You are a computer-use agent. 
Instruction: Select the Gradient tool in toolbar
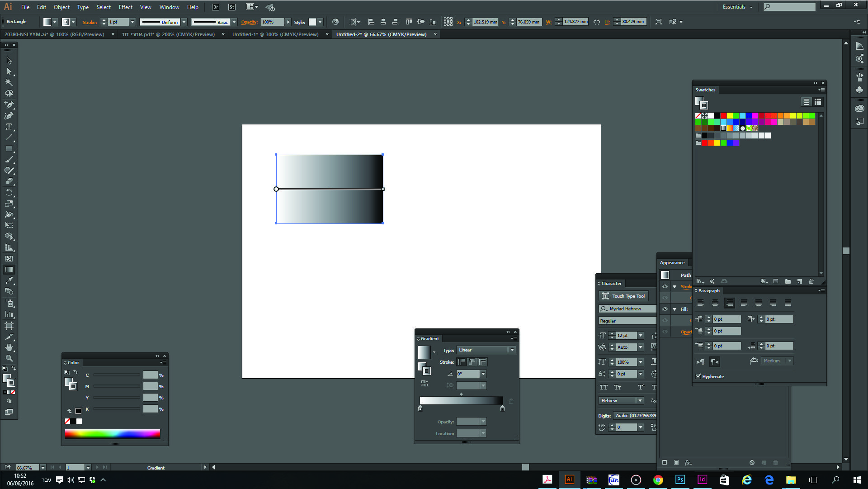click(9, 270)
